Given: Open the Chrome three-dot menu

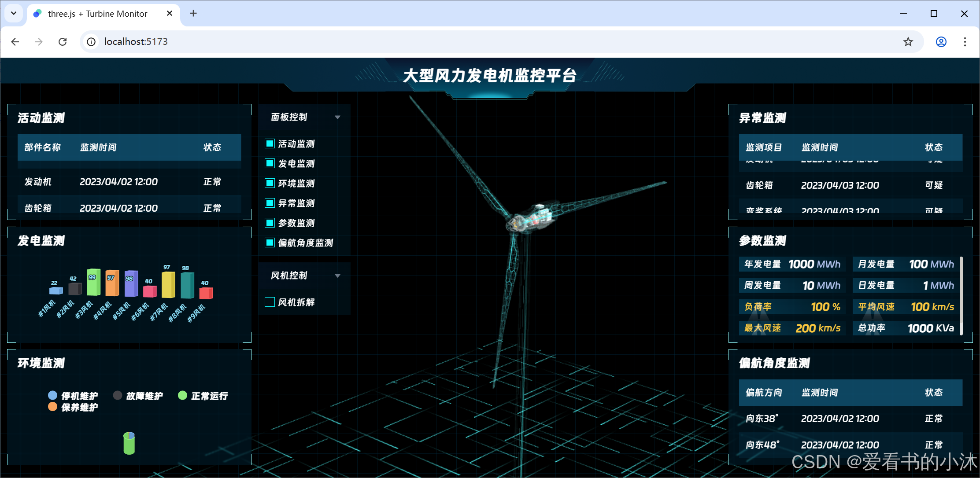Looking at the screenshot, I should [x=965, y=42].
